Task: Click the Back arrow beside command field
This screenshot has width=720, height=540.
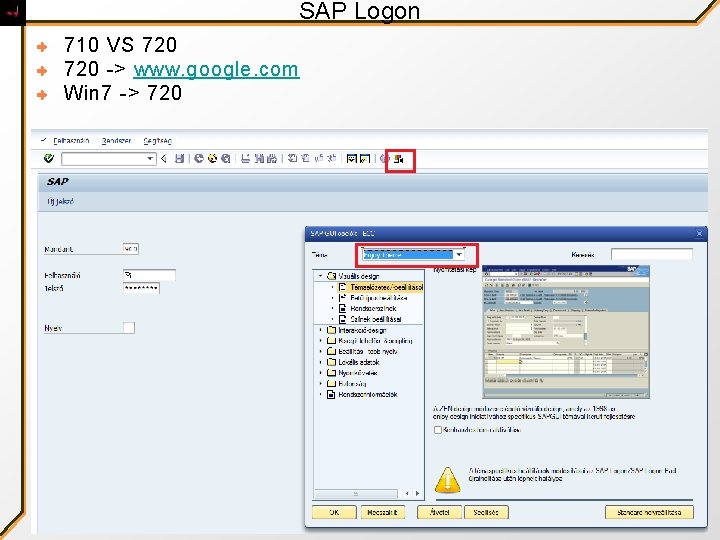Action: pos(164,159)
